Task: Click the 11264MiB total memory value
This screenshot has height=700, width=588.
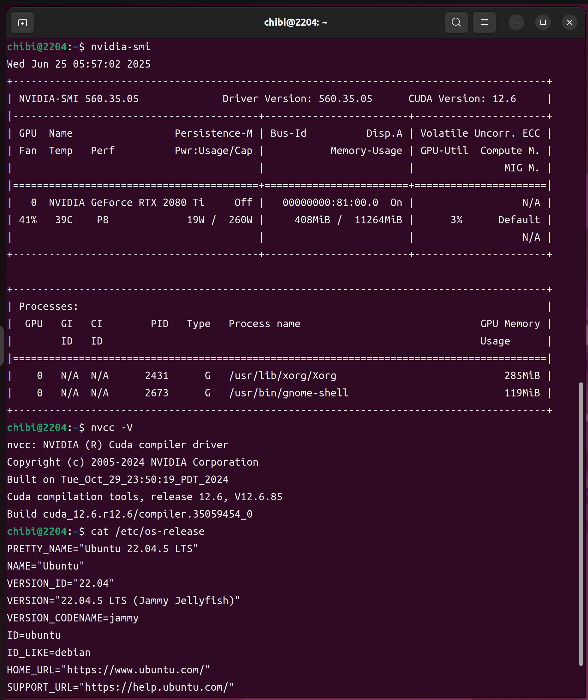Action: coord(378,220)
